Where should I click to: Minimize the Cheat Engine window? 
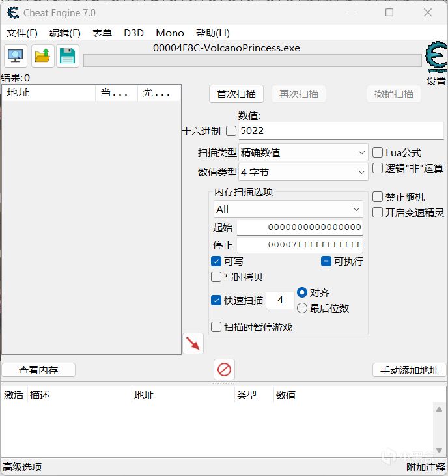pos(352,12)
